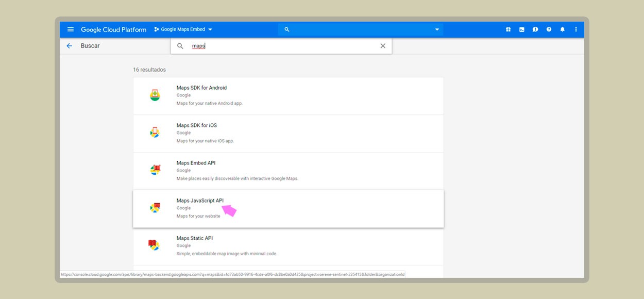The width and height of the screenshot is (644, 299).
Task: Open the gift free trial icon
Action: [x=508, y=29]
